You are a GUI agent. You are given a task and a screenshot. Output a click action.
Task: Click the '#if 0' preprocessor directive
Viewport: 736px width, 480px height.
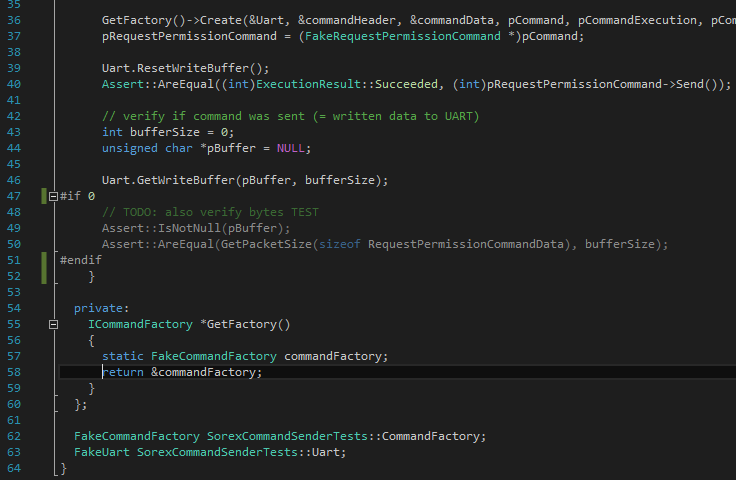click(x=77, y=196)
